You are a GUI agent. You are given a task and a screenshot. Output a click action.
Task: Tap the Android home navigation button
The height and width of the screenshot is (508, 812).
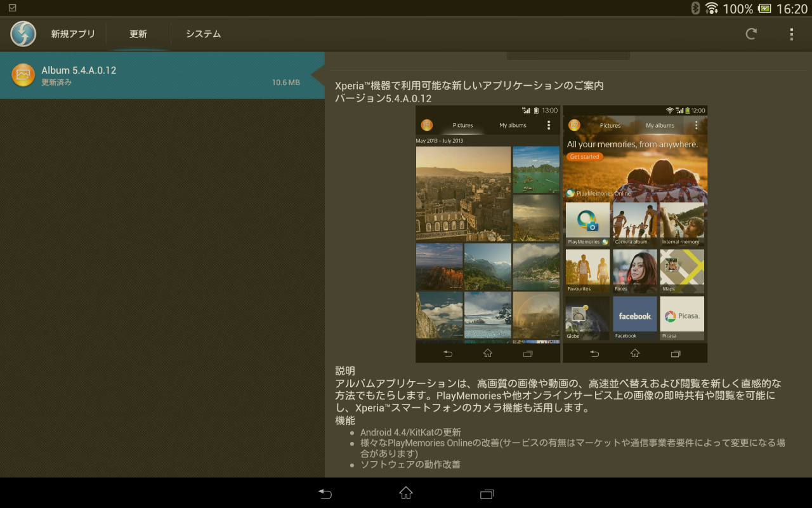pyautogui.click(x=406, y=493)
